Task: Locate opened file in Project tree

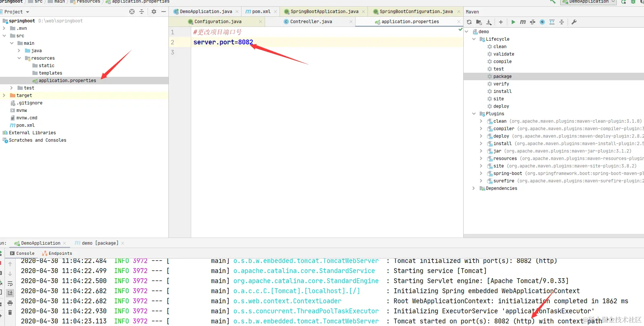Action: coord(132,12)
